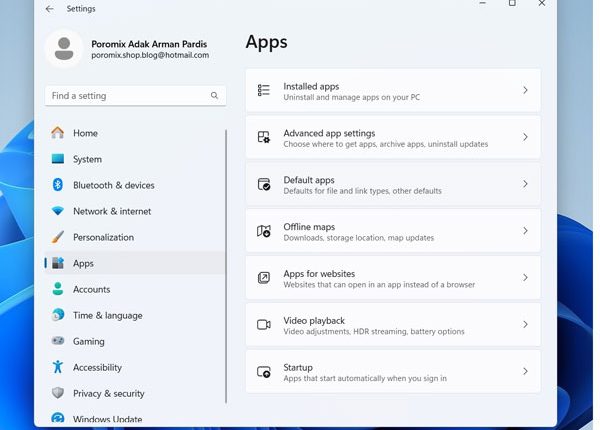This screenshot has height=430, width=600.
Task: Open the Apps for websites card
Action: pos(393,278)
